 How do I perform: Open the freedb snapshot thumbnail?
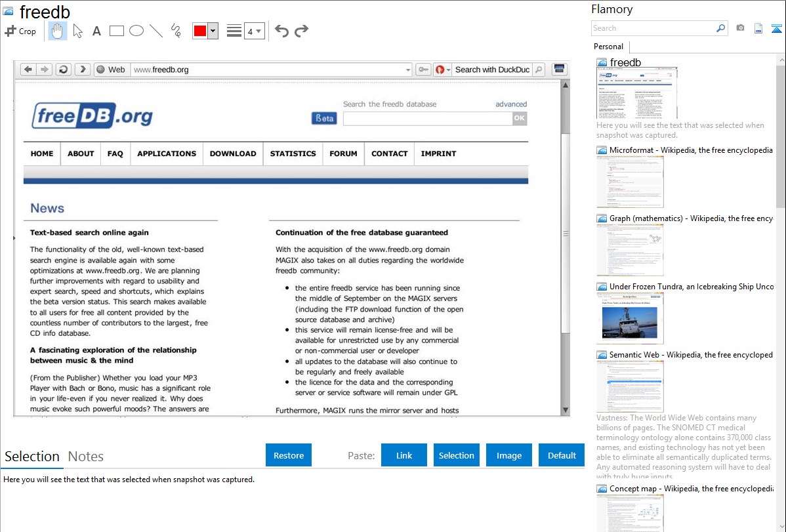coord(636,93)
